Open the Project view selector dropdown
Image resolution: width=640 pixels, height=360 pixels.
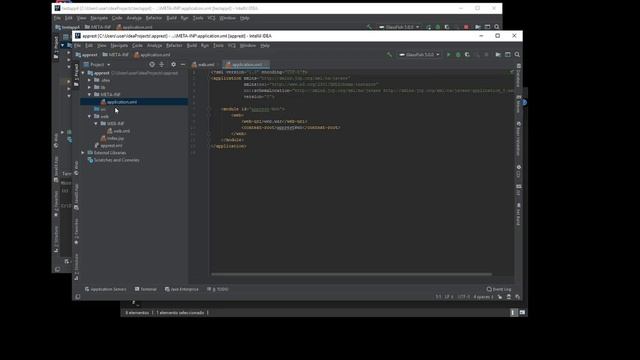click(97, 64)
